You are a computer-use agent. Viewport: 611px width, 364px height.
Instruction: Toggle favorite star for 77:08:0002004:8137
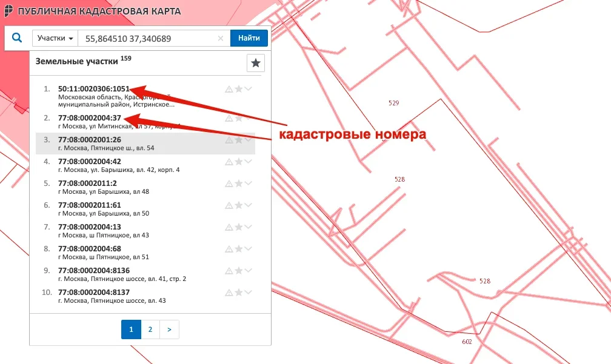click(x=239, y=293)
